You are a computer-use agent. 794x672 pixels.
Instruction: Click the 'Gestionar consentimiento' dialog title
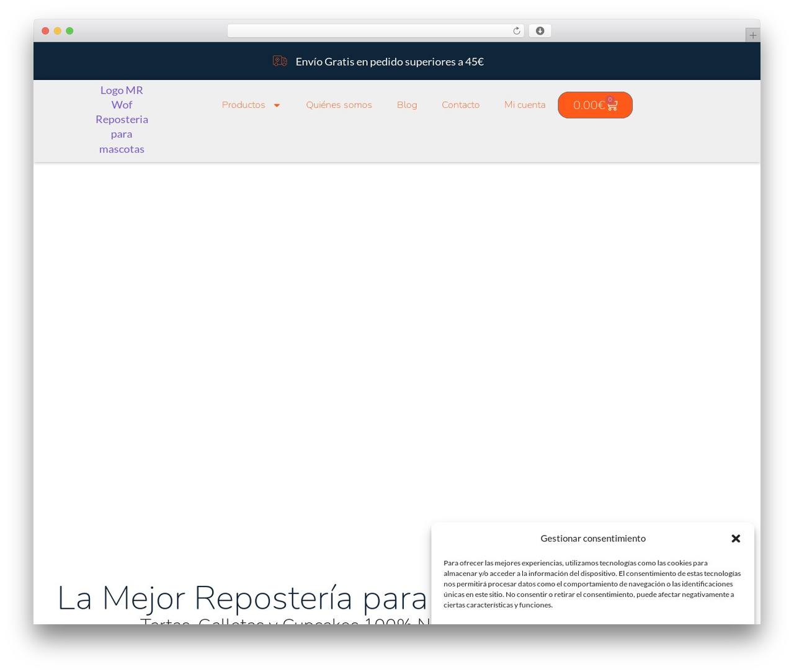pyautogui.click(x=593, y=538)
